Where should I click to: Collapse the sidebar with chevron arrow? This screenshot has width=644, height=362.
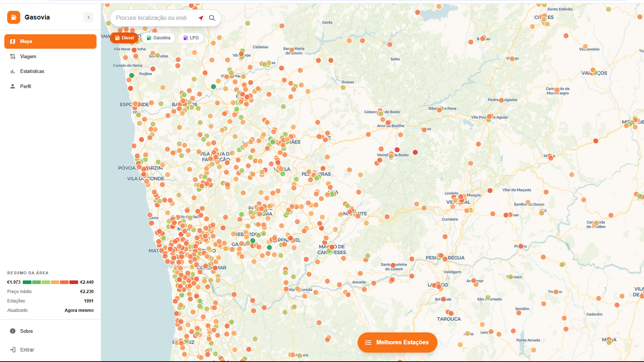[x=89, y=17]
